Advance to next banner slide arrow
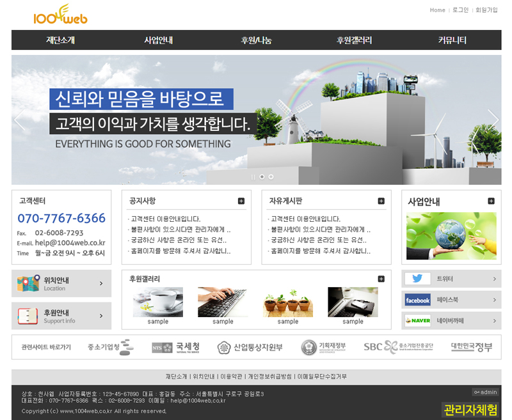This screenshot has width=512, height=420. pyautogui.click(x=492, y=120)
